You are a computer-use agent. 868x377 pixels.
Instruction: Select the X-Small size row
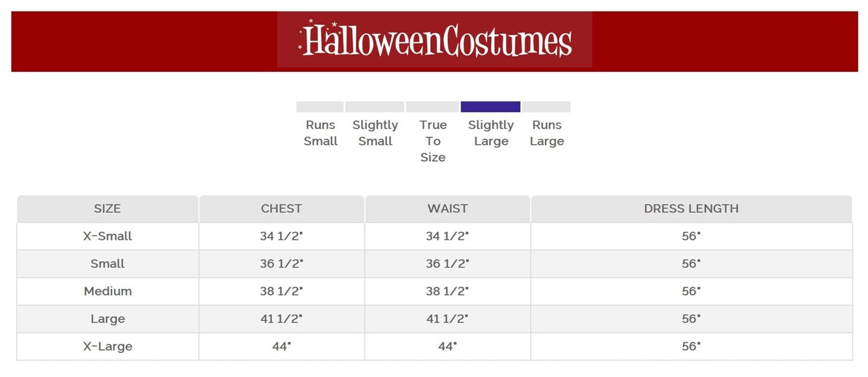[107, 236]
